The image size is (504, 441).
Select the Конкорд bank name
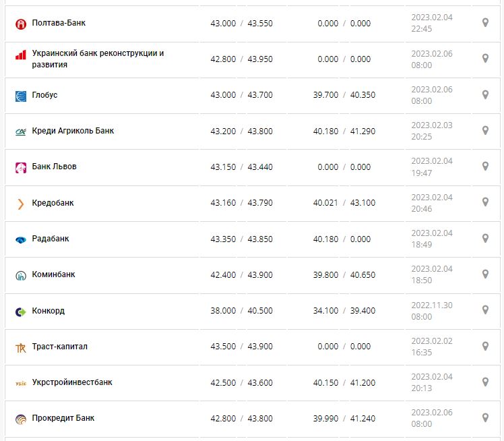point(49,312)
